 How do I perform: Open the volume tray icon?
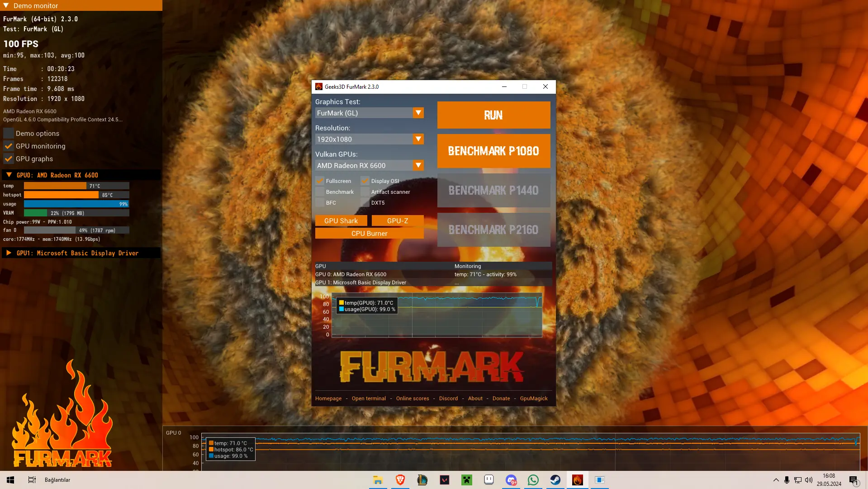coord(808,480)
